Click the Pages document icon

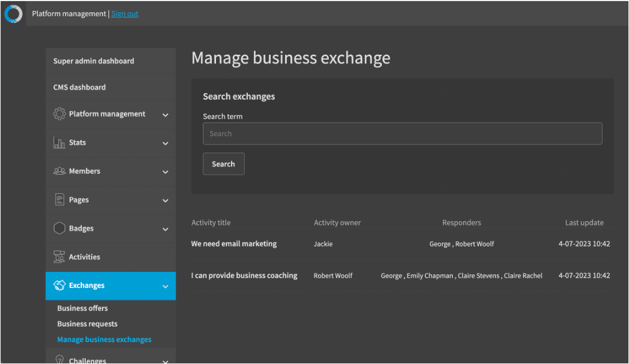coord(59,199)
